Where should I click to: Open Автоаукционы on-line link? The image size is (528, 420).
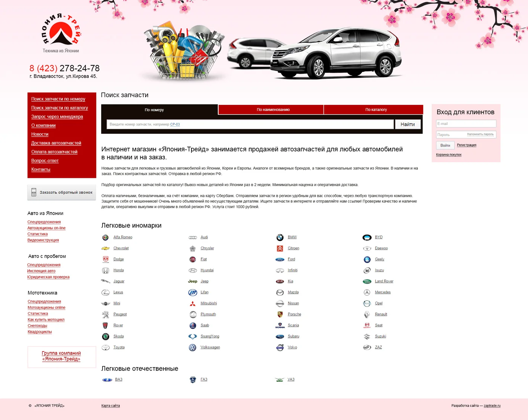point(46,228)
